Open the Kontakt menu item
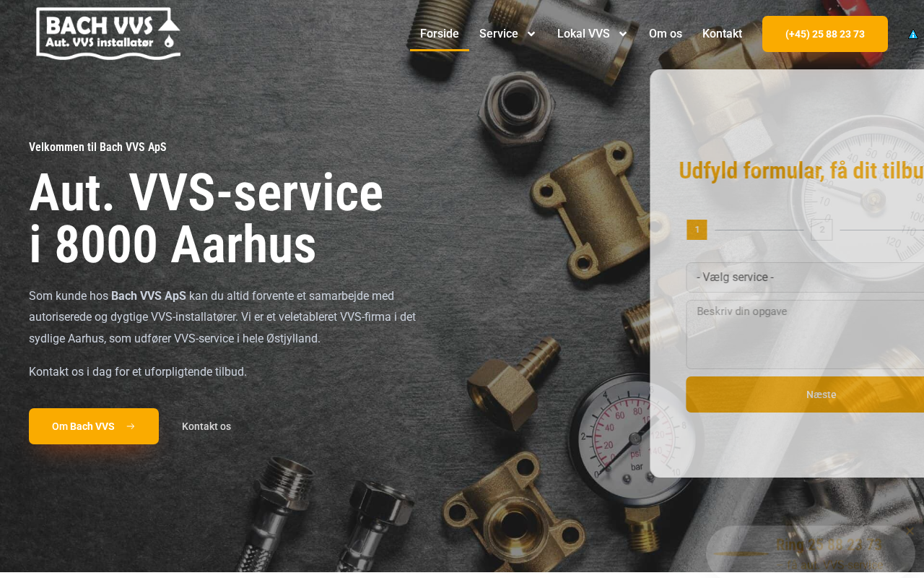Image resolution: width=924 pixels, height=578 pixels. pyautogui.click(x=722, y=34)
